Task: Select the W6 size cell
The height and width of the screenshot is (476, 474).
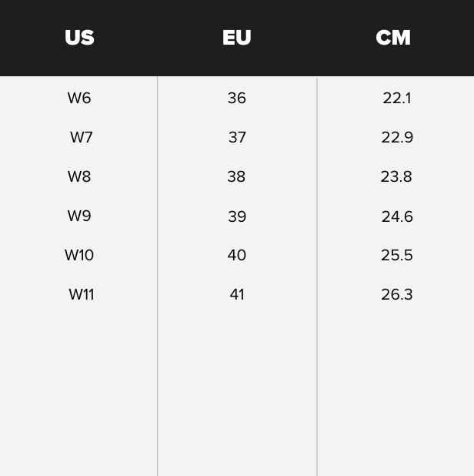Action: tap(79, 98)
